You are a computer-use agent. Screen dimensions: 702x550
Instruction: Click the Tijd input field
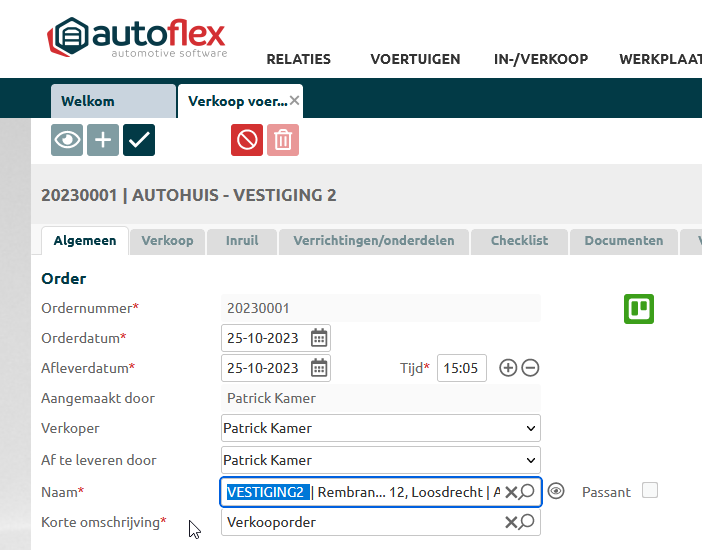461,368
